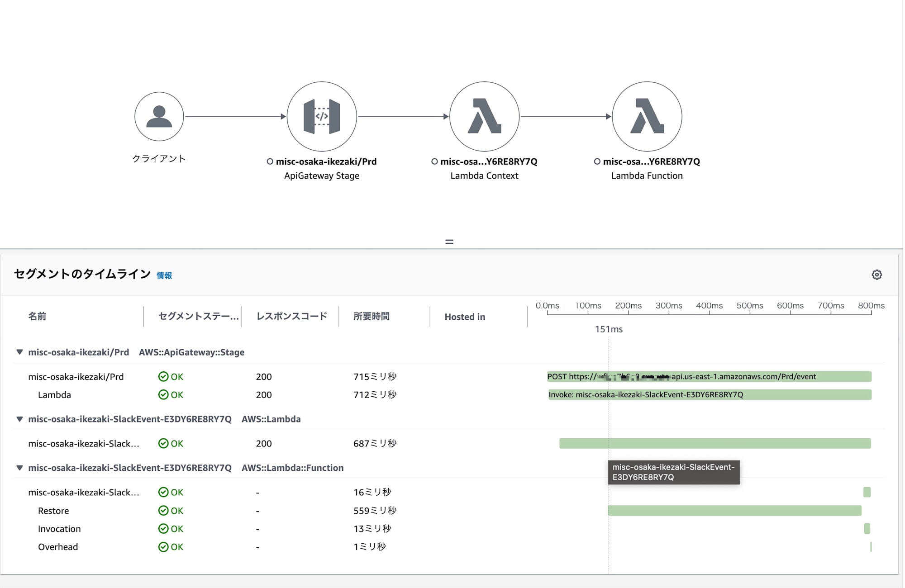Screen dimensions: 905x588
Task: Select the Invocation timeline bar
Action: (867, 528)
